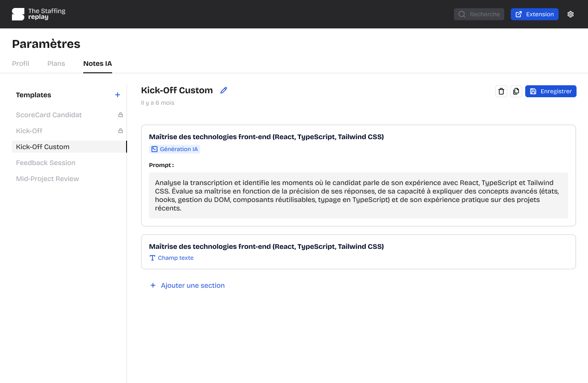
Task: Select the Notes IA tab
Action: [x=98, y=63]
